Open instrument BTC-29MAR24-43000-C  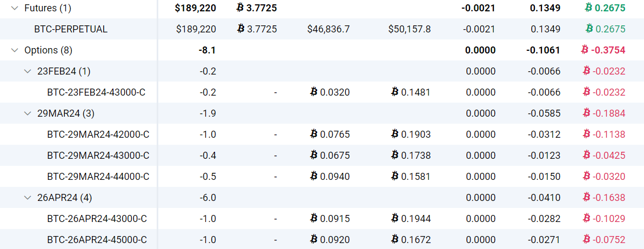tap(98, 156)
